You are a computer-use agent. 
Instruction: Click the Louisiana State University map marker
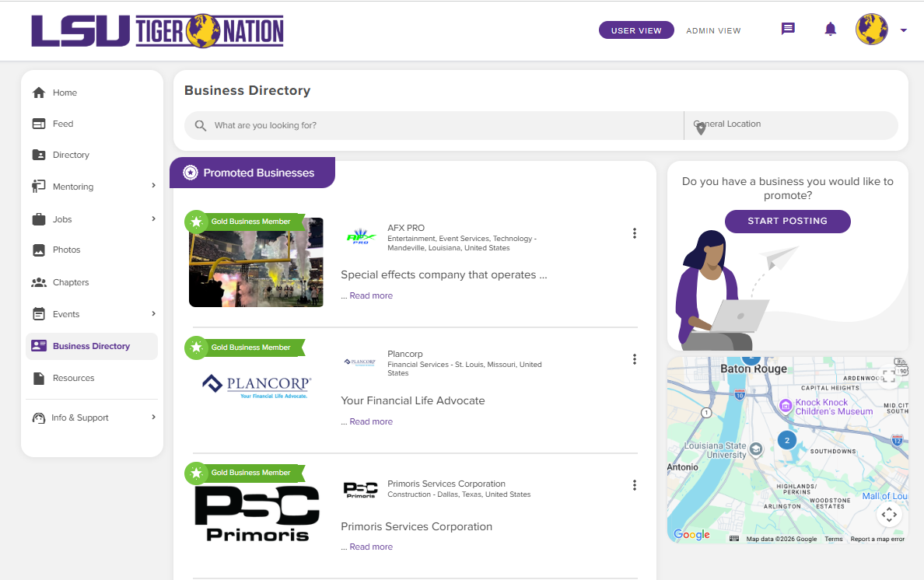pyautogui.click(x=756, y=450)
